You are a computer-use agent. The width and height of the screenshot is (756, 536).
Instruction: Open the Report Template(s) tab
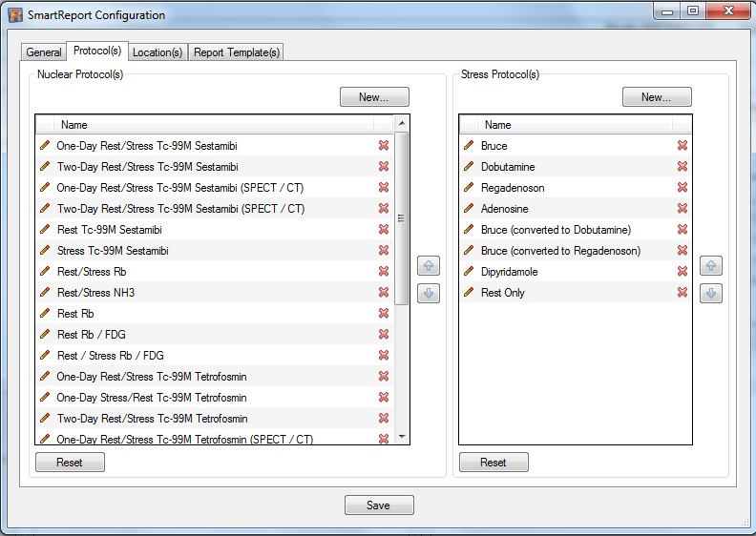[236, 52]
